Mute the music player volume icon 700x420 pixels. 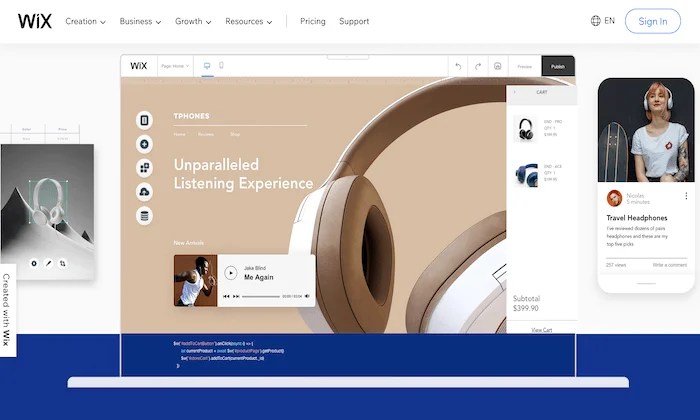307,296
